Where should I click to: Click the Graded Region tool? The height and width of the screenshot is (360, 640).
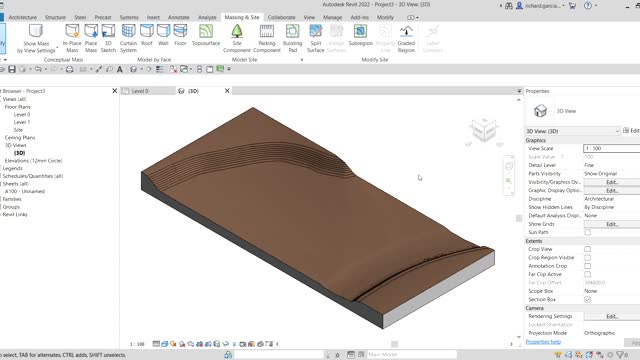tap(406, 38)
